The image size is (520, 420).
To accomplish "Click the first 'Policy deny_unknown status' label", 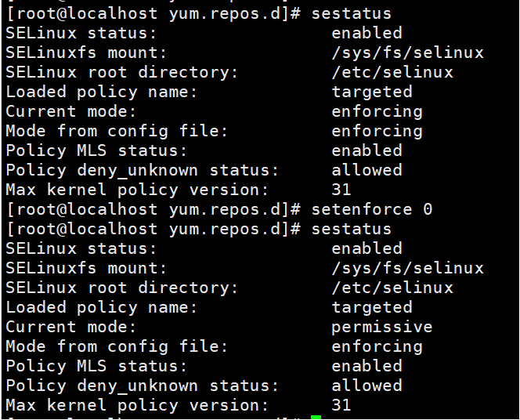I will coord(142,171).
